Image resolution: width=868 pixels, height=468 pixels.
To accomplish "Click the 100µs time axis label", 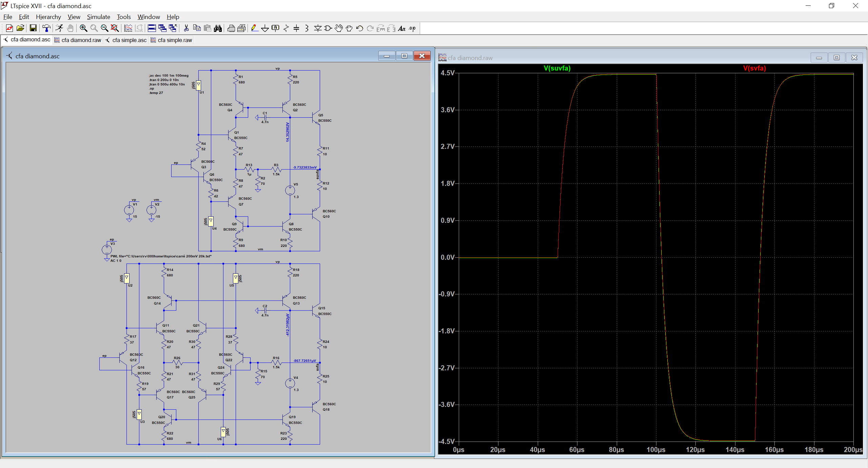I will (x=656, y=450).
